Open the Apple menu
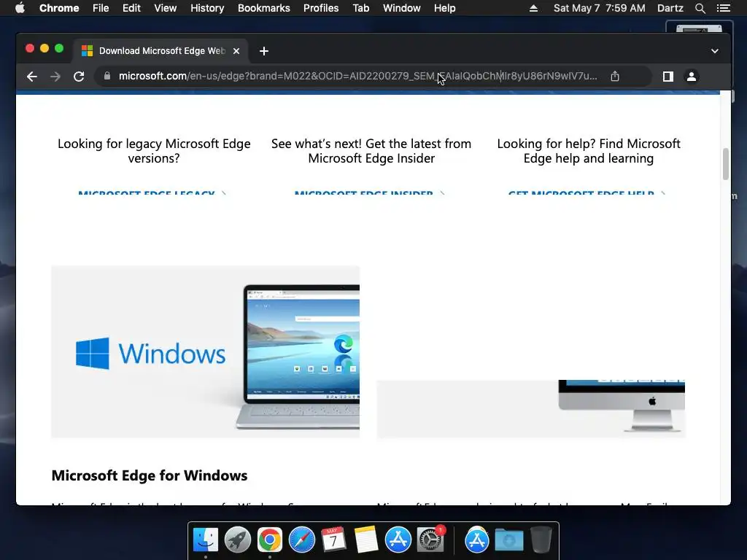This screenshot has height=560, width=747. [20, 8]
